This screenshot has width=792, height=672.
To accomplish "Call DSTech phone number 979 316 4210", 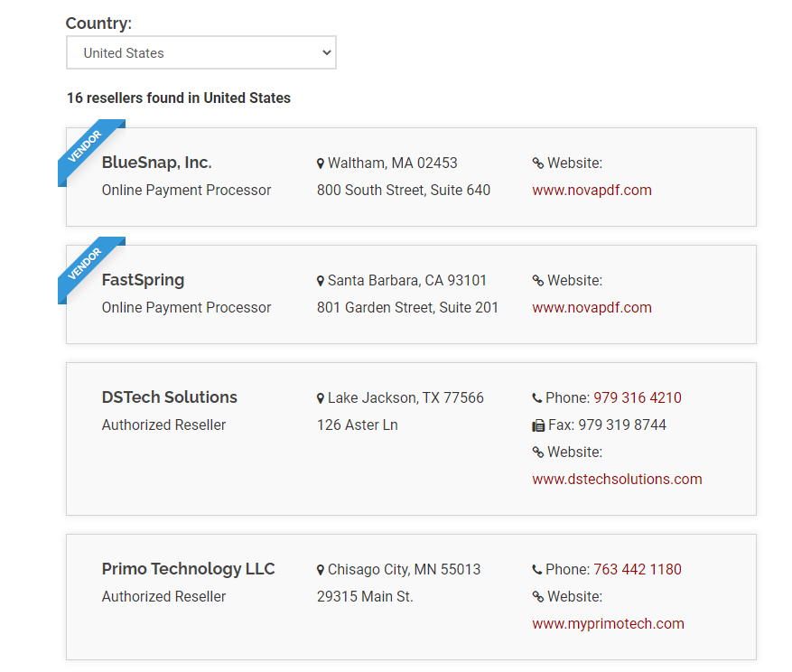I will pos(637,397).
